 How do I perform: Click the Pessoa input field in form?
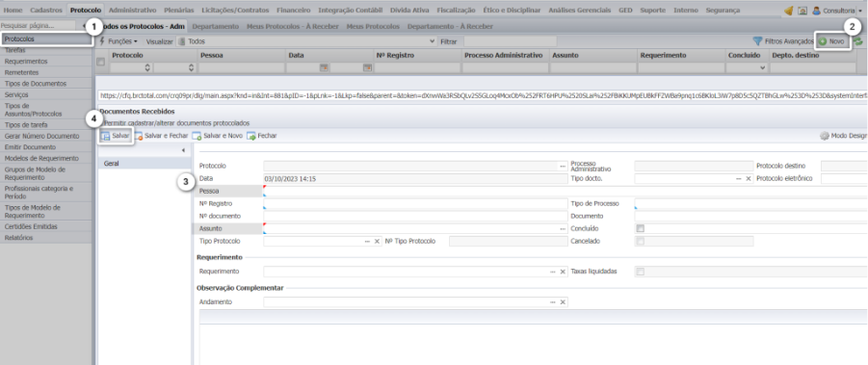tap(566, 191)
